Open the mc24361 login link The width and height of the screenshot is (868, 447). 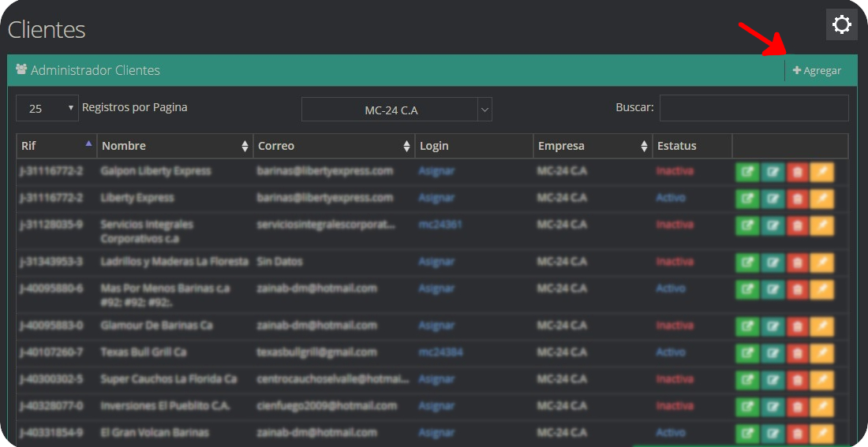[x=440, y=225]
